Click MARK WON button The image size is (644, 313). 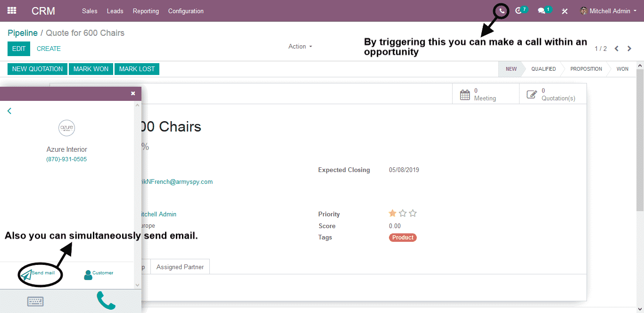pos(91,69)
